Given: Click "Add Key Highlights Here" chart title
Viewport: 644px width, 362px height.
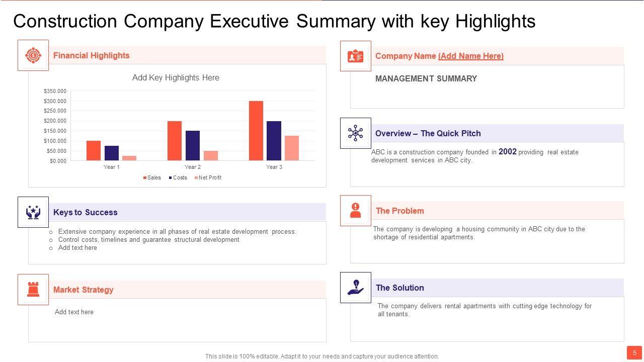Looking at the screenshot, I should (176, 77).
